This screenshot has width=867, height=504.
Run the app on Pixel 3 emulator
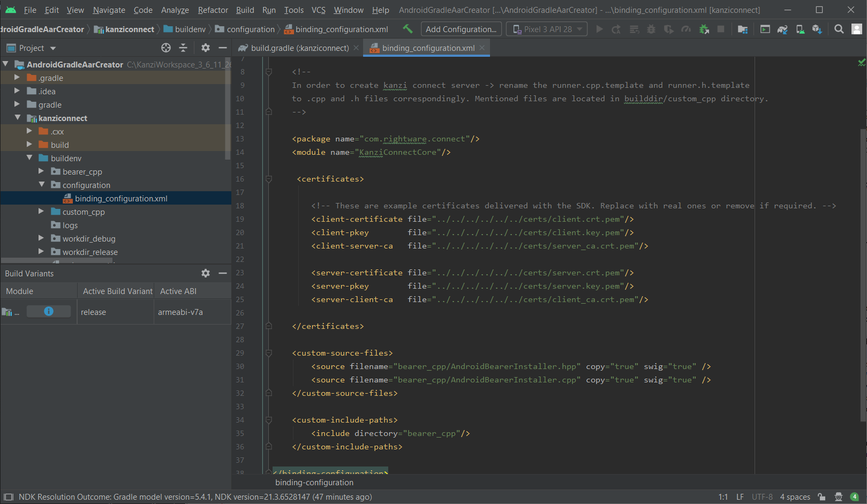[x=599, y=29]
